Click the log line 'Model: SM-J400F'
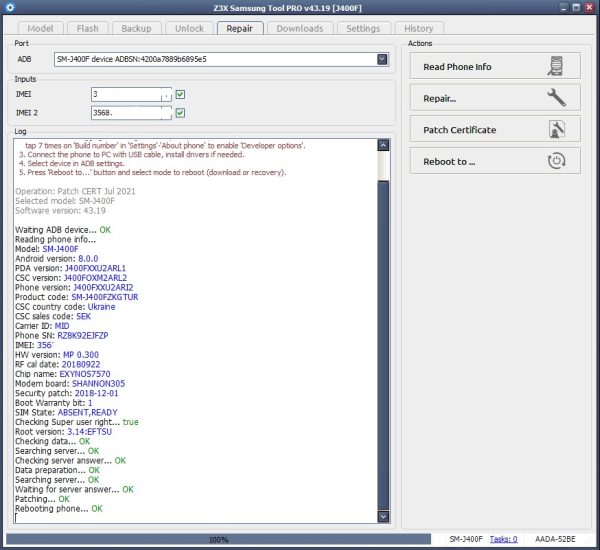 point(47,249)
